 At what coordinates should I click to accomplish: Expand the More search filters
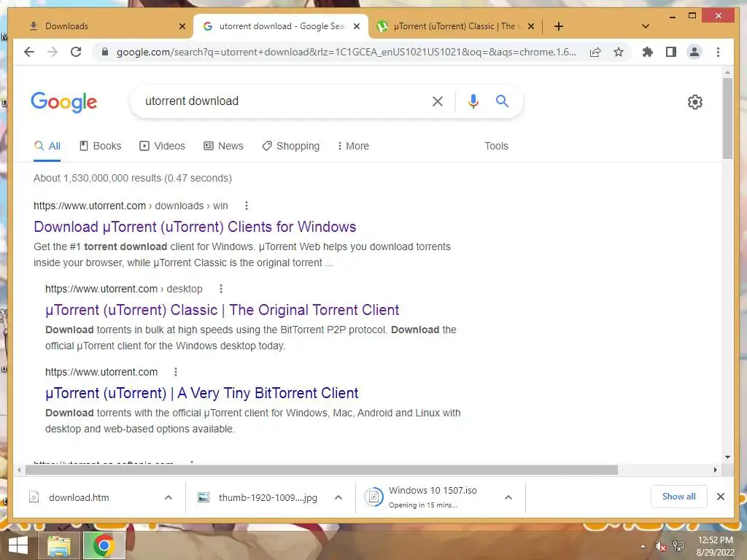coord(353,146)
